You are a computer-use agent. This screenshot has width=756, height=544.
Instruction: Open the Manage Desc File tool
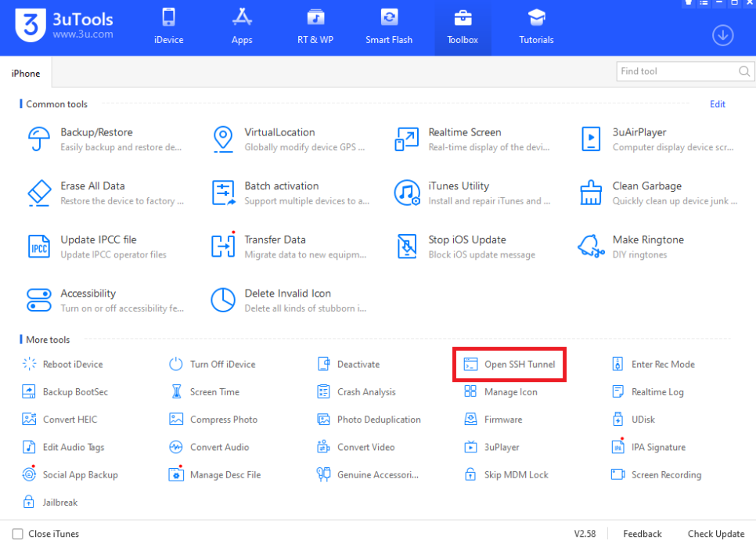(x=215, y=474)
